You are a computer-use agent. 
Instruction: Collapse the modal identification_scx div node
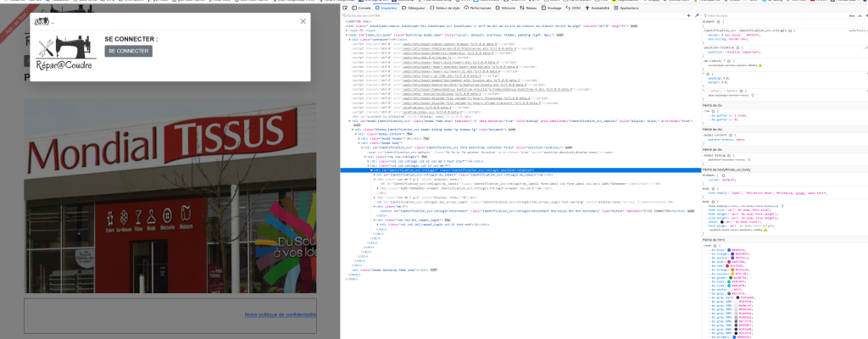(350, 120)
